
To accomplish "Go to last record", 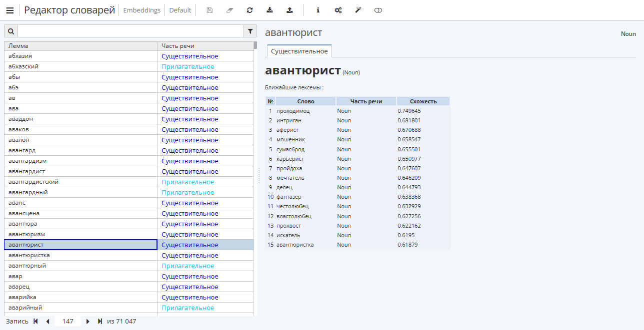I will pos(100,322).
